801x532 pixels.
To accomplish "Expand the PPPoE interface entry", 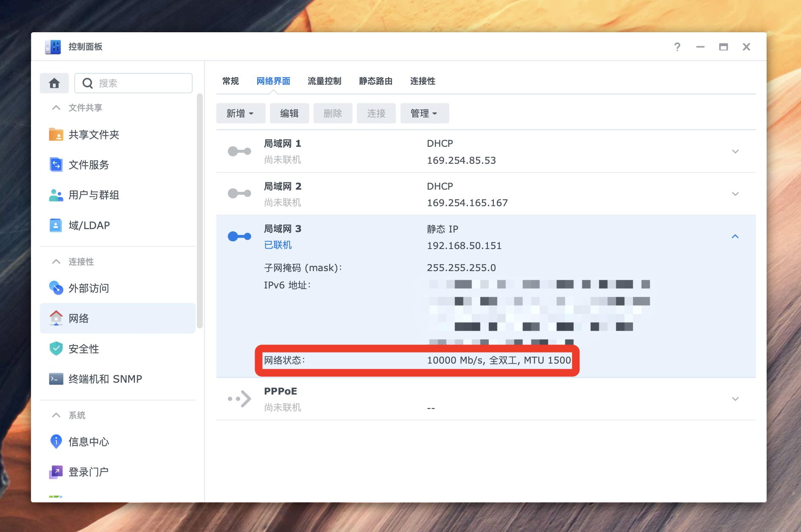I will coord(735,398).
